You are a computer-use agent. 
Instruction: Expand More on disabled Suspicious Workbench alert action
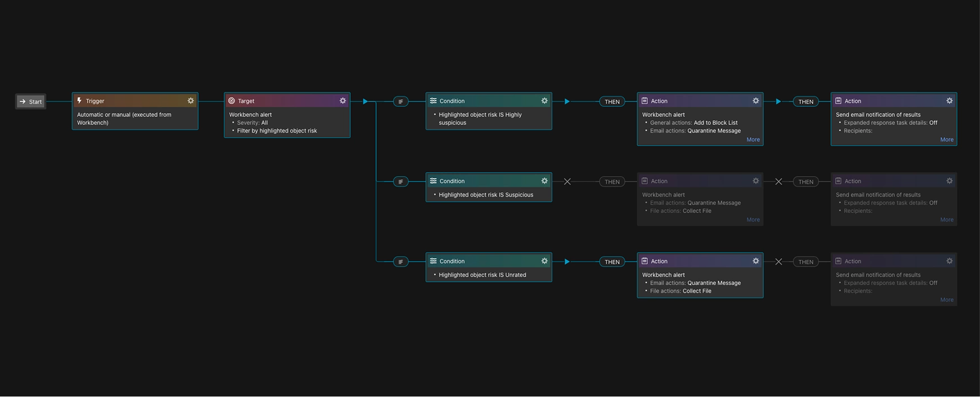(x=753, y=220)
